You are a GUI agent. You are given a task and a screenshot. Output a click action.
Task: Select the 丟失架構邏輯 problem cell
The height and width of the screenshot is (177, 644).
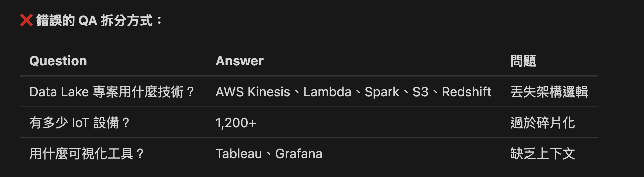click(549, 92)
